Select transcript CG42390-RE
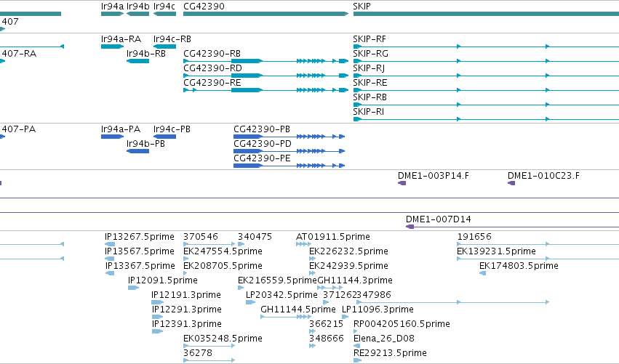 click(x=265, y=90)
